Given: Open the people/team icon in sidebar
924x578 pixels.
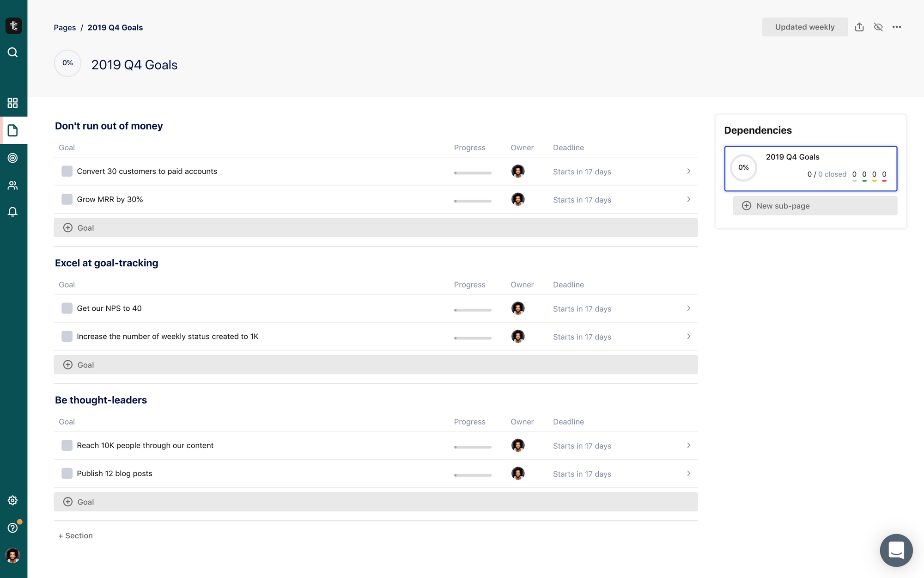Looking at the screenshot, I should (x=13, y=185).
